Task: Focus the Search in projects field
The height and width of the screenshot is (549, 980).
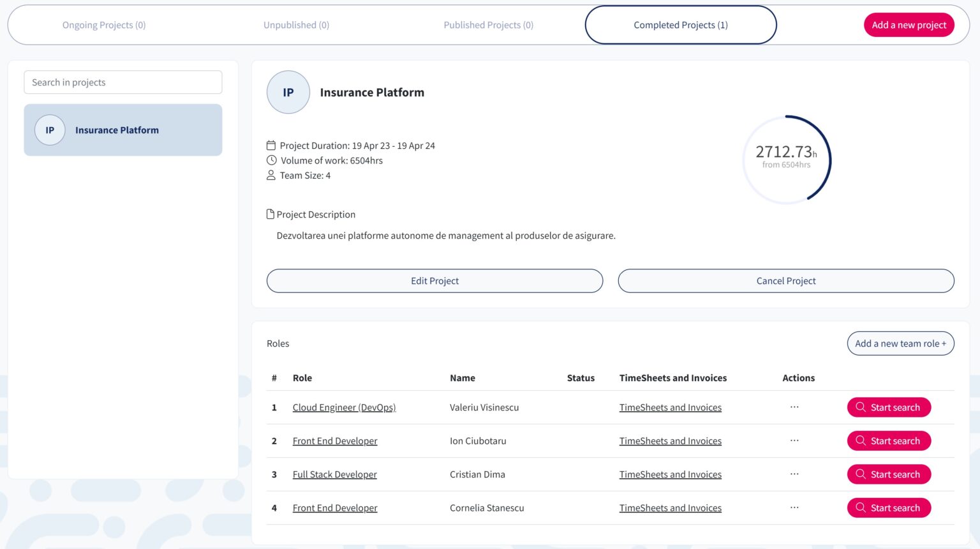Action: coord(123,82)
